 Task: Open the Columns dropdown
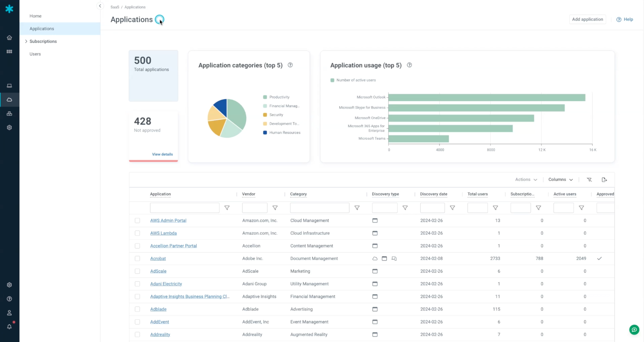560,179
